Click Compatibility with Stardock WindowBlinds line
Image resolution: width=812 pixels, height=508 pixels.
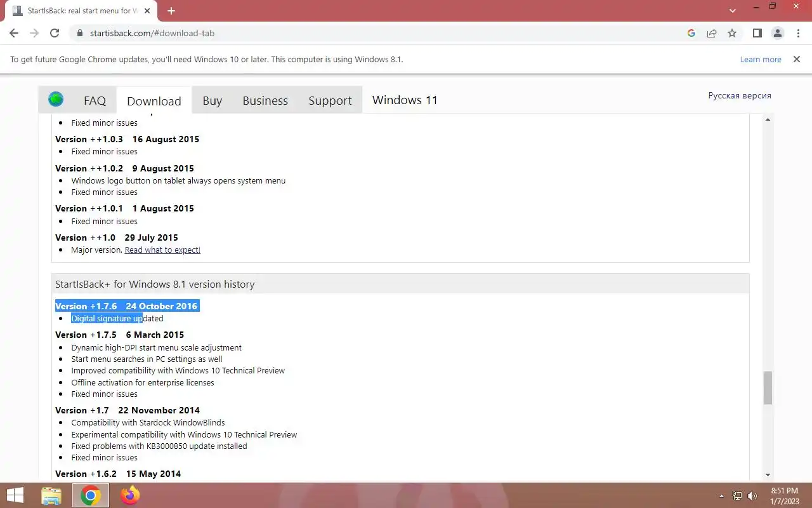148,422
